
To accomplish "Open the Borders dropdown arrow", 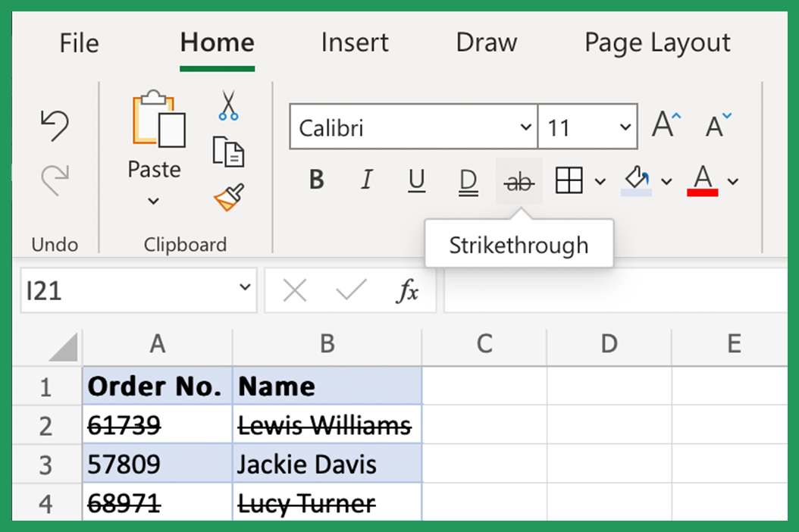I will pos(600,180).
